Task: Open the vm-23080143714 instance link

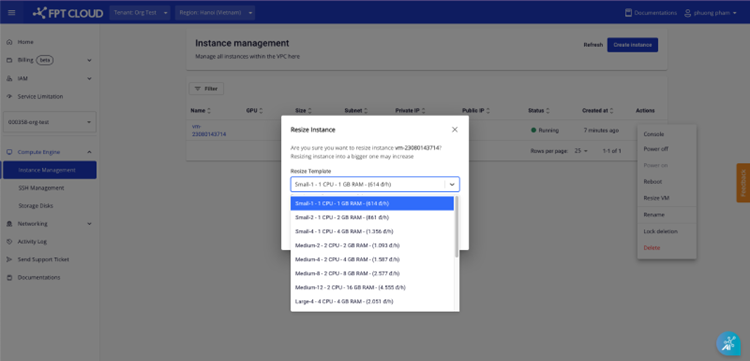Action: (x=209, y=131)
